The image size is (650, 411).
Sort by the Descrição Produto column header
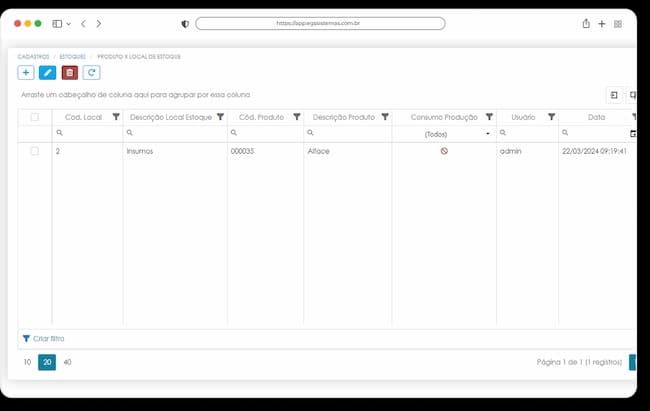click(344, 117)
